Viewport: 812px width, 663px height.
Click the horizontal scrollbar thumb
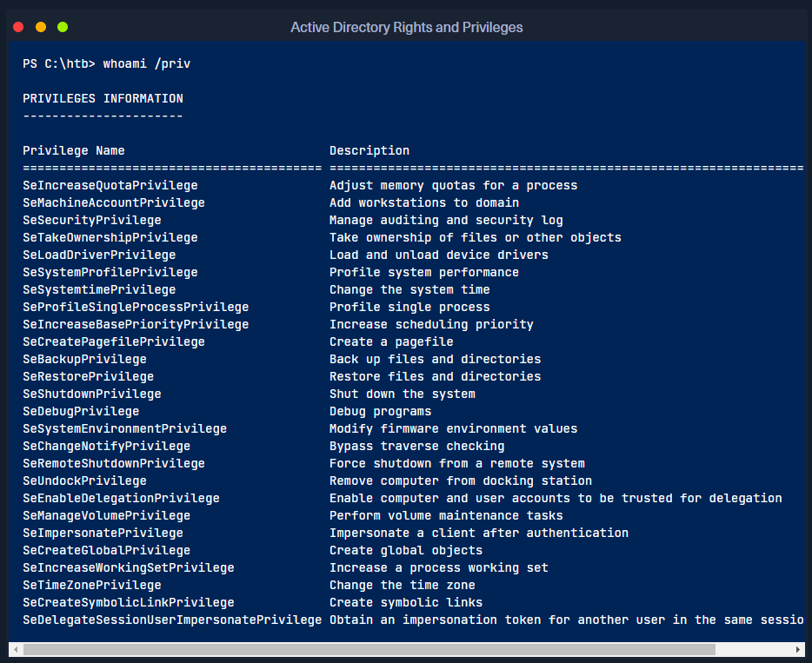369,649
